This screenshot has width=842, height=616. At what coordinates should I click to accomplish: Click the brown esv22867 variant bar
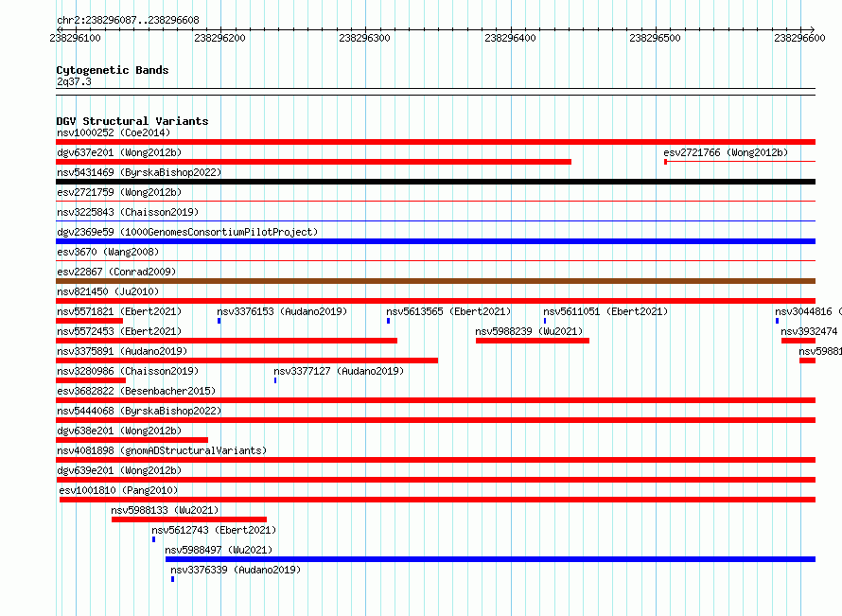coord(435,281)
